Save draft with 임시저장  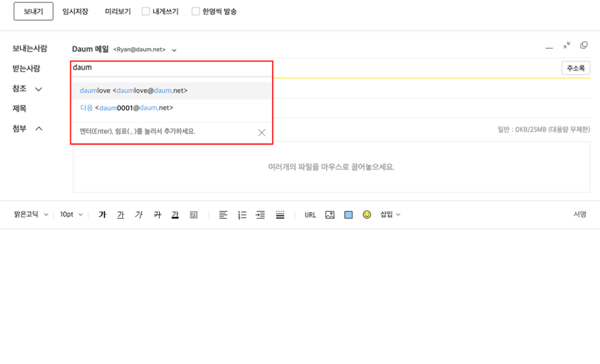(76, 11)
